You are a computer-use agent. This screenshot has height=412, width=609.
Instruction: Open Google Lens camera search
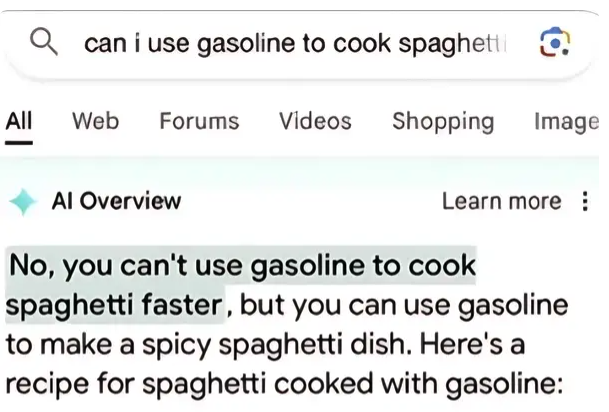[x=555, y=42]
